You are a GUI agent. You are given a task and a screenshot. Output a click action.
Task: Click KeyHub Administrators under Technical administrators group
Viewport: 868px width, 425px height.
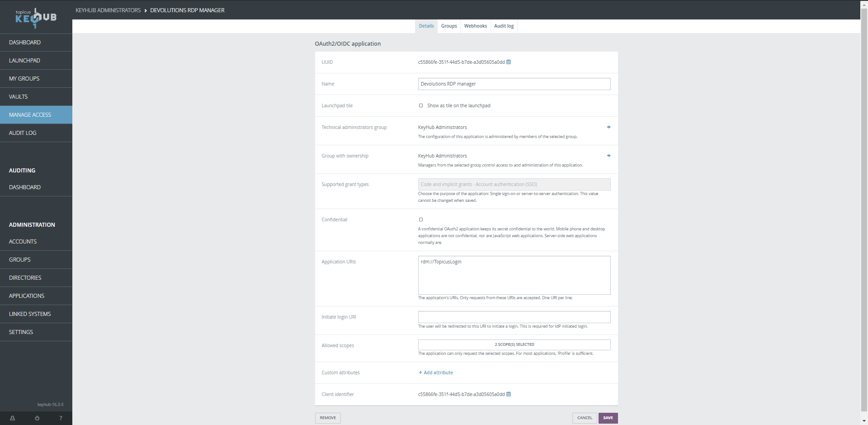coord(442,127)
